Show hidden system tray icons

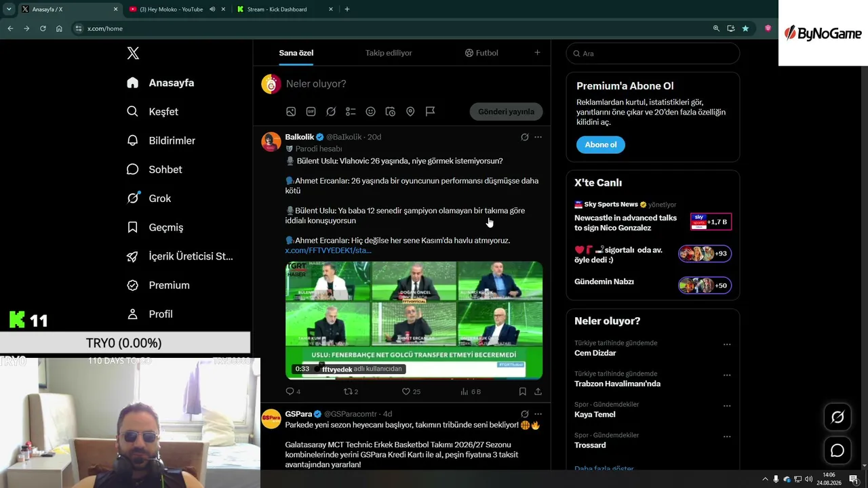(x=765, y=479)
